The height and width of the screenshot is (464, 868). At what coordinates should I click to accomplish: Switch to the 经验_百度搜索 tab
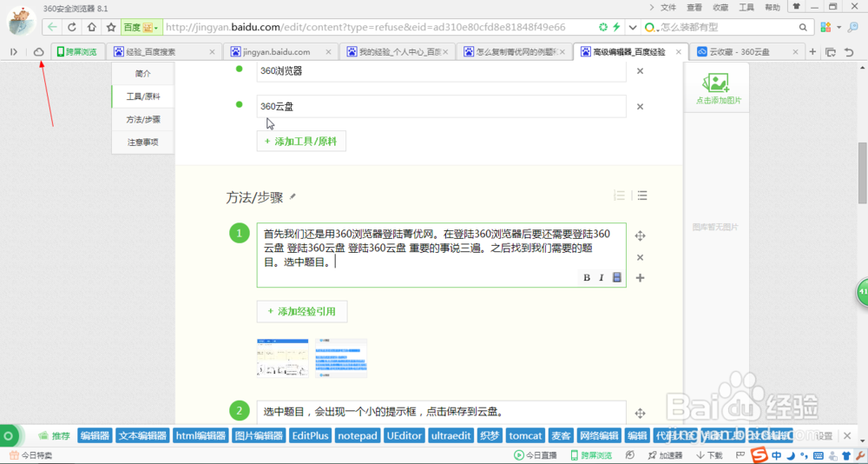click(x=163, y=52)
